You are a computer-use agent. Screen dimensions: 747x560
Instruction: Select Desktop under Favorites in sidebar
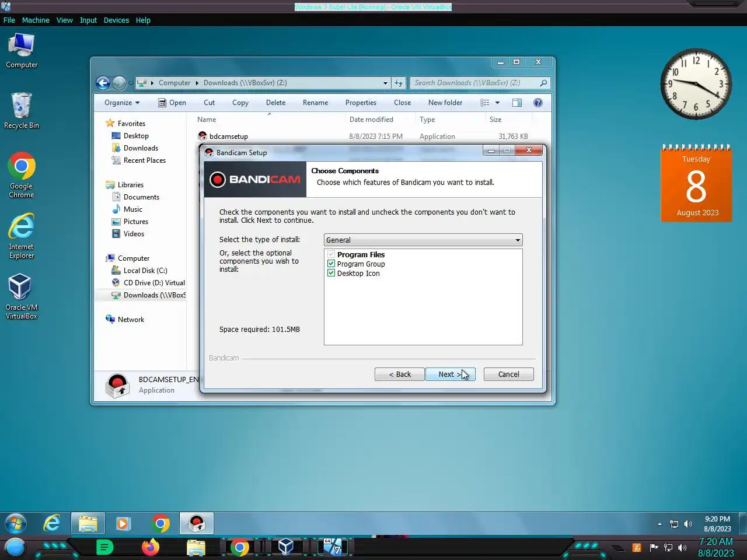point(136,136)
